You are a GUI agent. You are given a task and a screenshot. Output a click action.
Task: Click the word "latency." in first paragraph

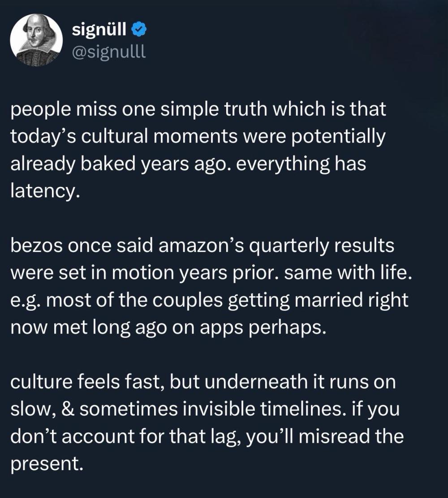(x=45, y=191)
